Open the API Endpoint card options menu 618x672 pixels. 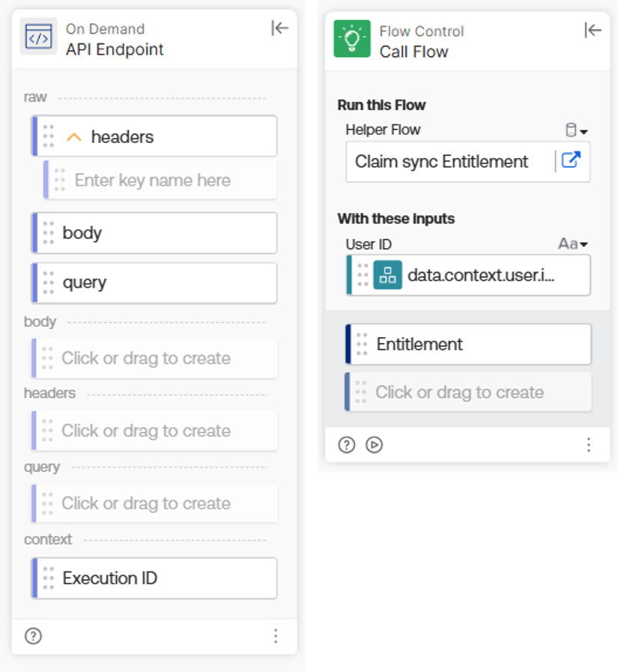pyautogui.click(x=276, y=636)
